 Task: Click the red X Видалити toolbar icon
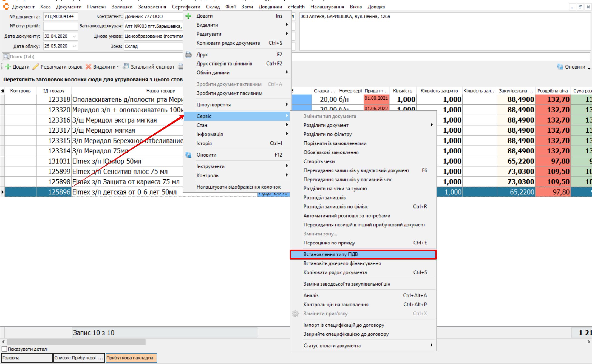click(88, 67)
